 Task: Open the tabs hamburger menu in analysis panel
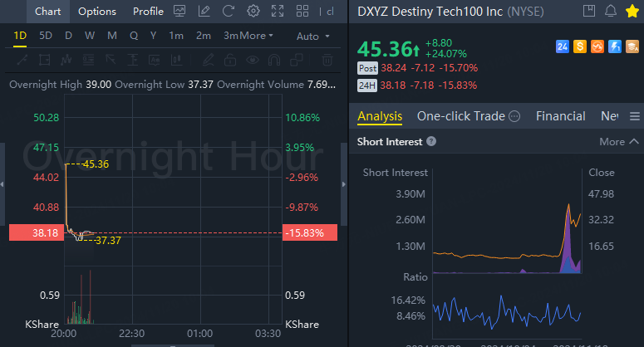coord(635,116)
